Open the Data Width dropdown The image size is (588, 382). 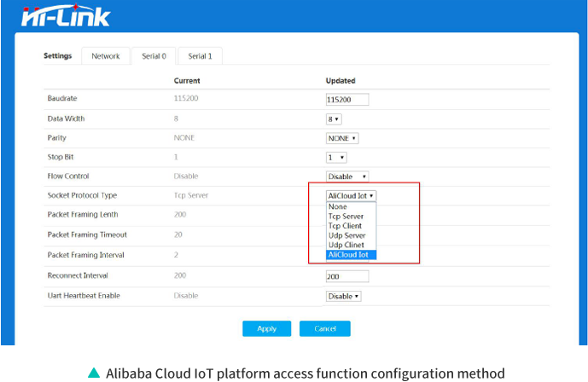point(334,119)
